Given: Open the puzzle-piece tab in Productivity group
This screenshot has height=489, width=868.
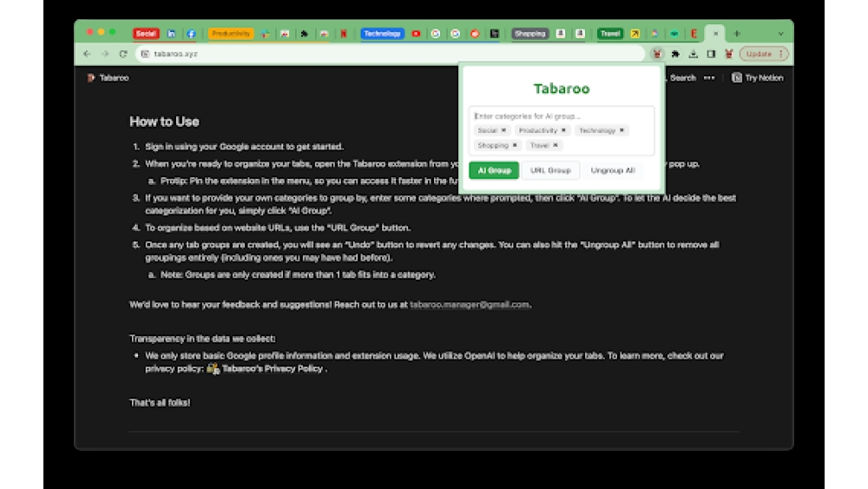Looking at the screenshot, I should pos(305,34).
